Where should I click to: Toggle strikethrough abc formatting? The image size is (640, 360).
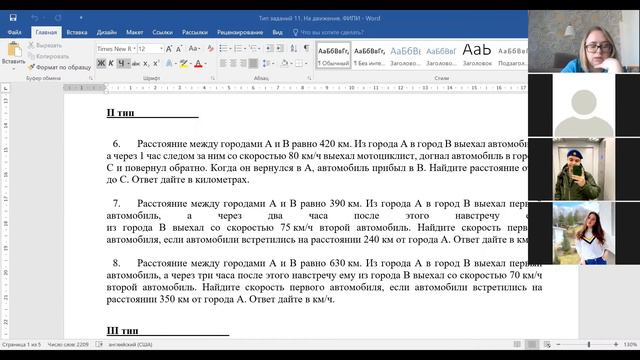click(x=136, y=63)
